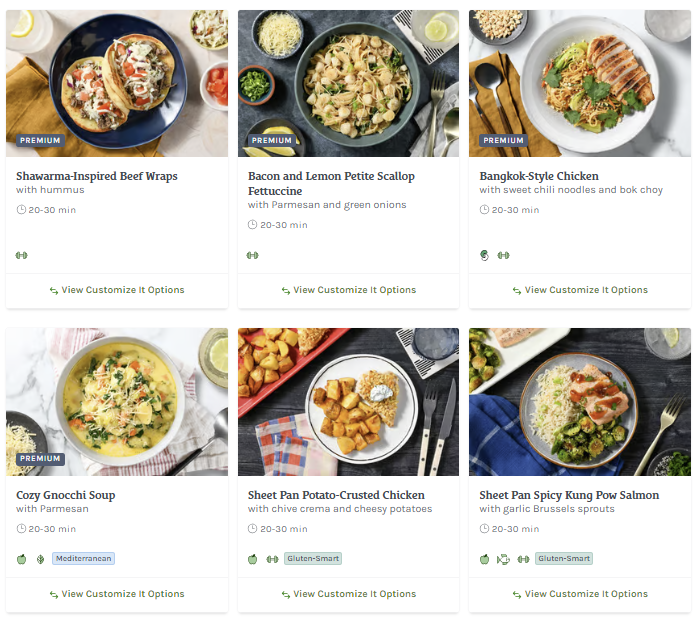This screenshot has width=699, height=625.
Task: Open the Bacon and Lemon Petite Scallop Fettuccine title
Action: tap(331, 183)
